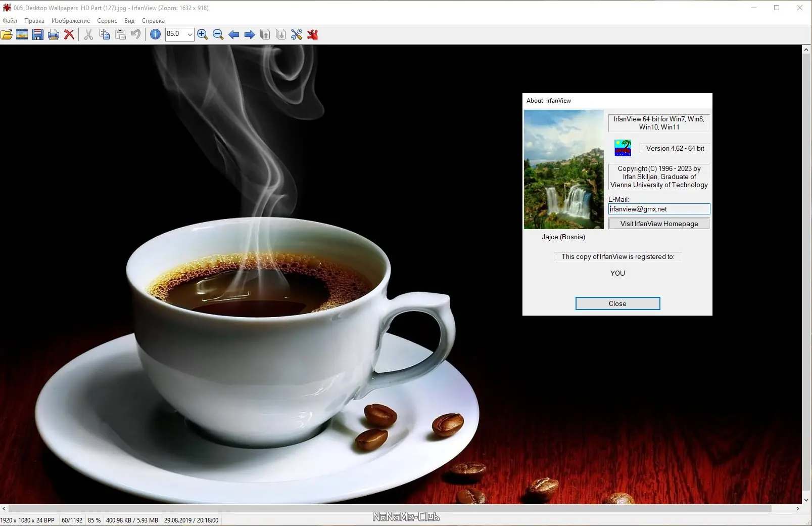Go to previous image with left arrow
The image size is (812, 526).
tap(234, 34)
